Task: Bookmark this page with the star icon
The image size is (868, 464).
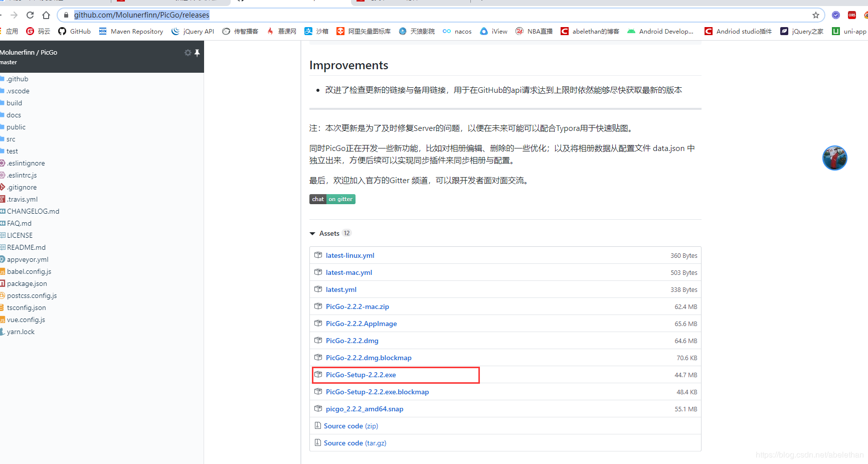Action: point(816,15)
